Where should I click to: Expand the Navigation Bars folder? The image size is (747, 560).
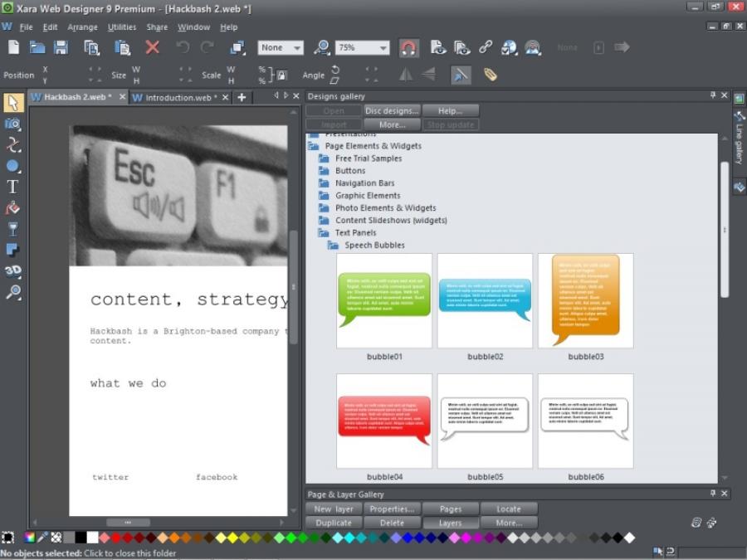[324, 183]
